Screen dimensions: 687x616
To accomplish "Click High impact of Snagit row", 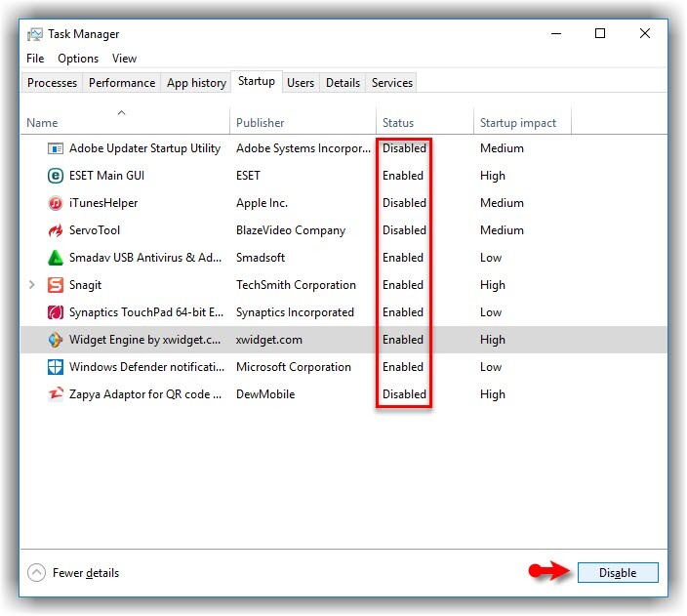I will click(x=493, y=285).
